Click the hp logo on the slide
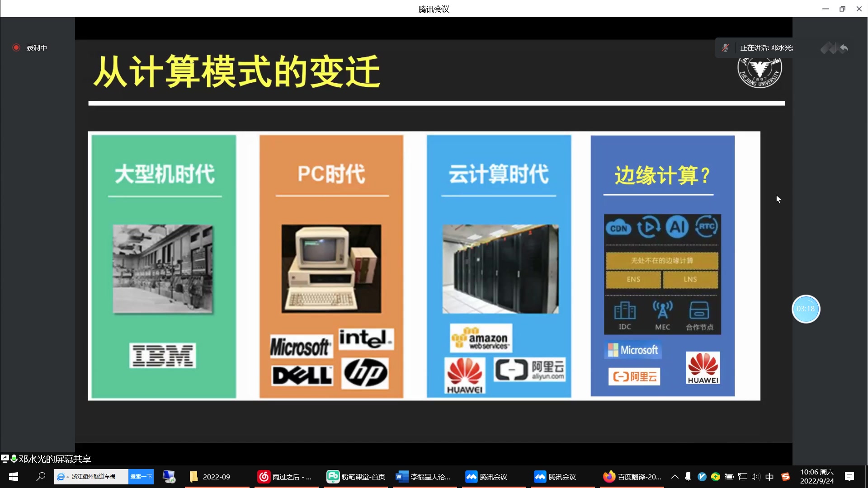This screenshot has height=488, width=868. 365,374
